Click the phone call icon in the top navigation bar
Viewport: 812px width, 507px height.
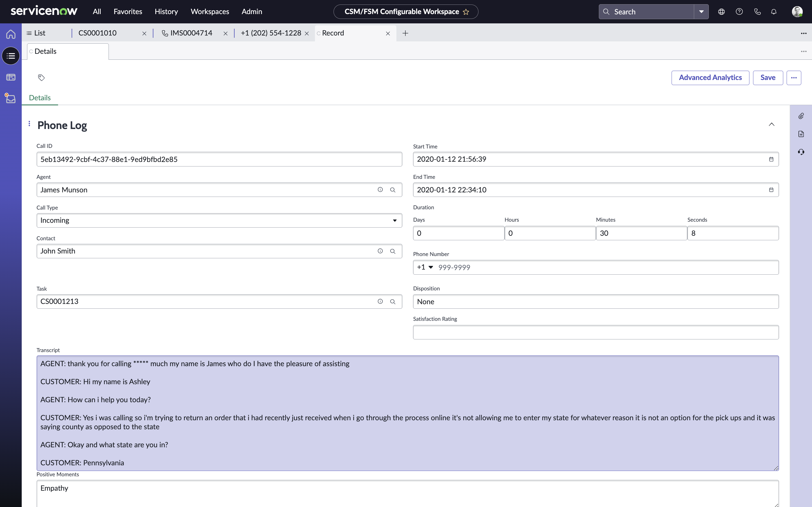tap(757, 12)
